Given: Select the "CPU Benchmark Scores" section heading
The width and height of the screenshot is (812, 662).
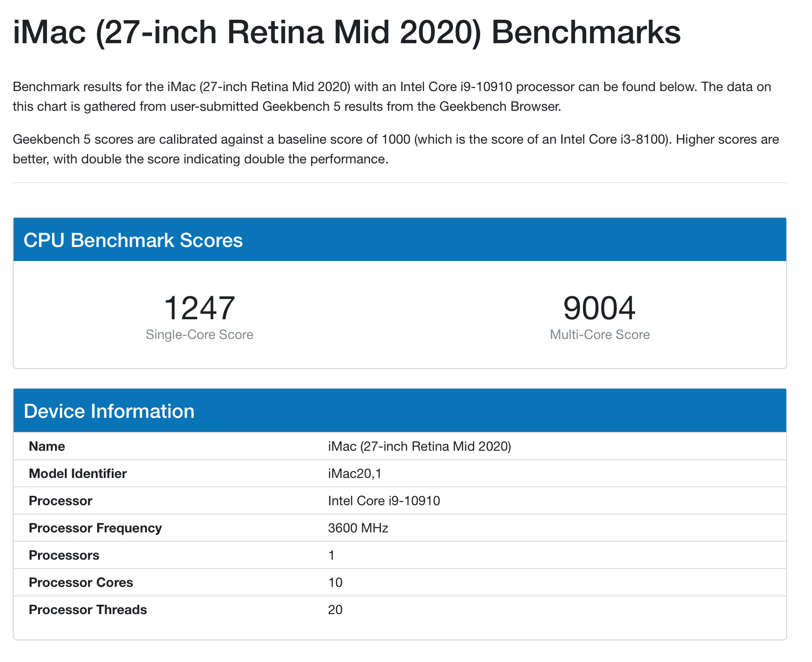Looking at the screenshot, I should point(133,240).
